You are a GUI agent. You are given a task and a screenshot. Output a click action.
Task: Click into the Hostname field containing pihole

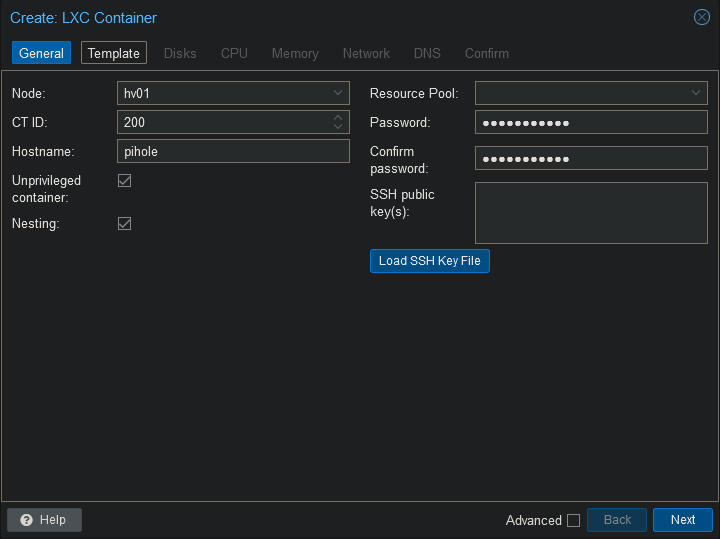pyautogui.click(x=233, y=151)
